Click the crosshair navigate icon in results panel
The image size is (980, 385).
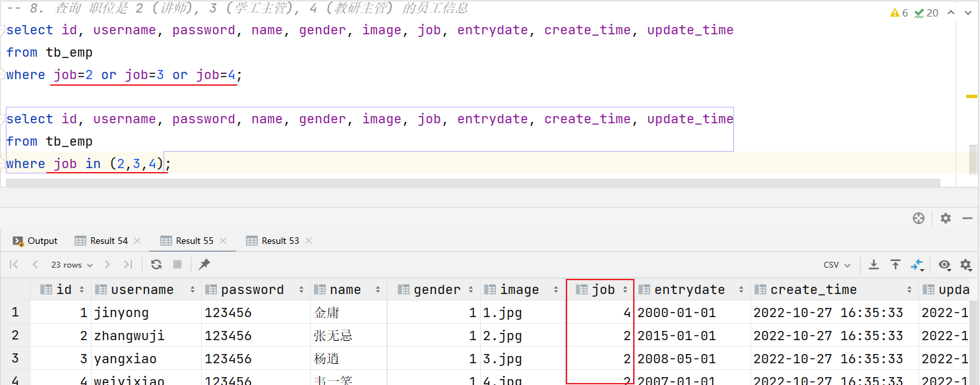(x=918, y=218)
